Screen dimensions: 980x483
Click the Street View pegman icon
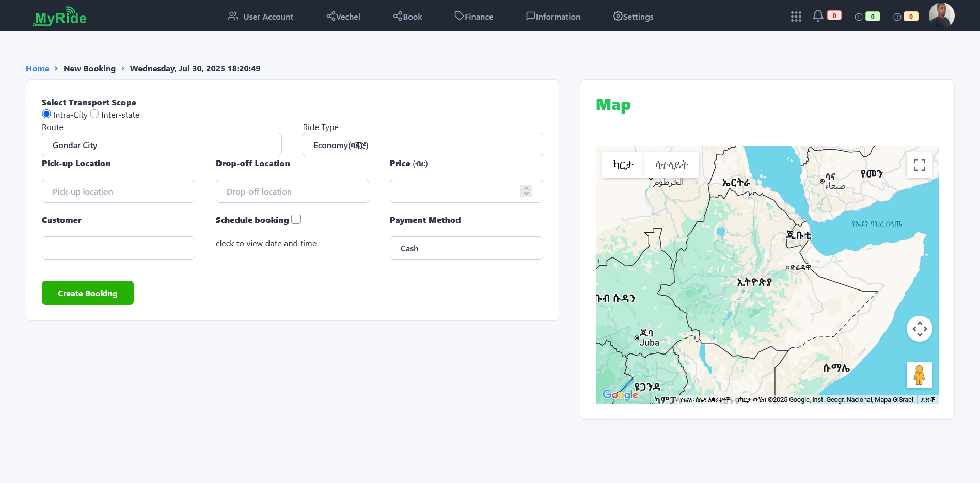919,375
